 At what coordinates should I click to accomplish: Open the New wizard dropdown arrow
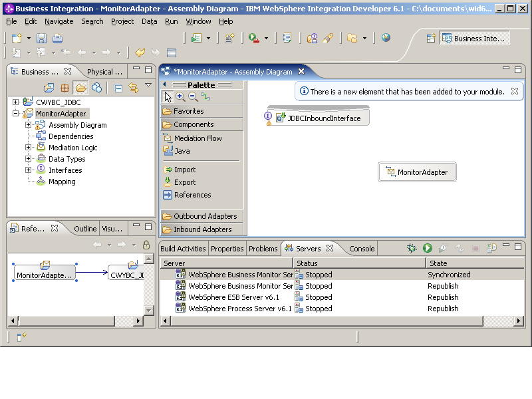click(x=29, y=39)
